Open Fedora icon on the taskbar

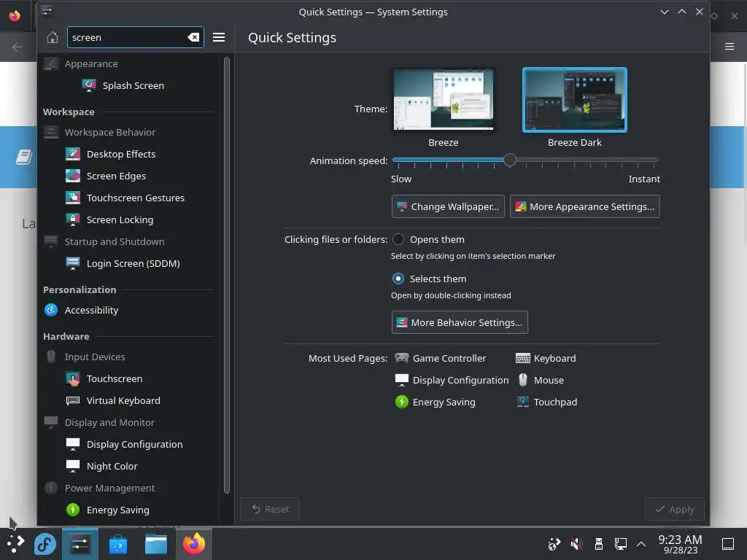click(45, 544)
